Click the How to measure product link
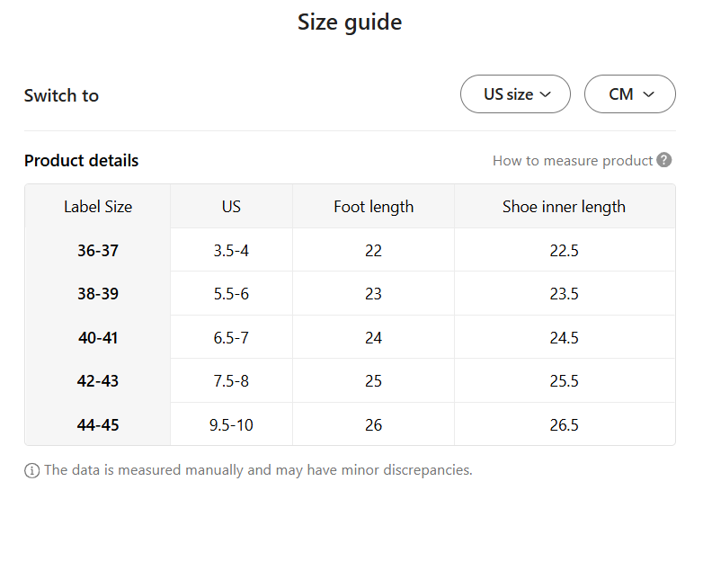 572,160
